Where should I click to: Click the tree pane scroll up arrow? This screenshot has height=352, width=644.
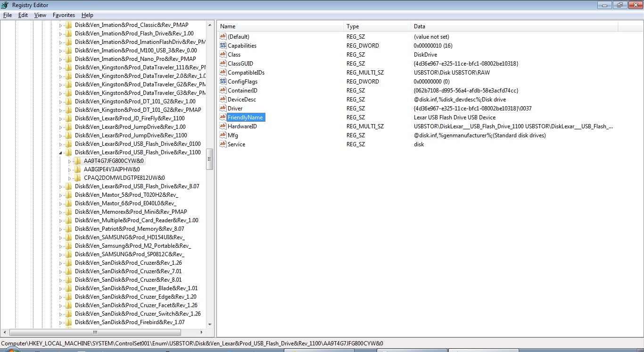tap(209, 25)
